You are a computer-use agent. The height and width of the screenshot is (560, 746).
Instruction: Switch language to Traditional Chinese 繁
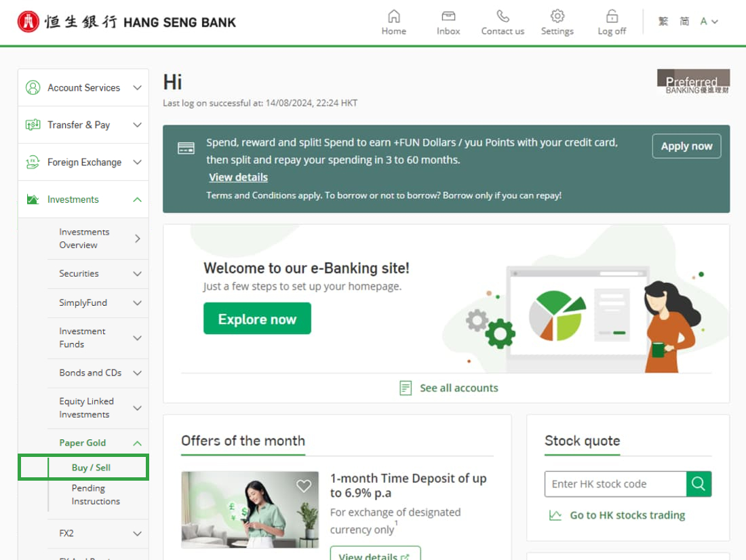coord(663,22)
